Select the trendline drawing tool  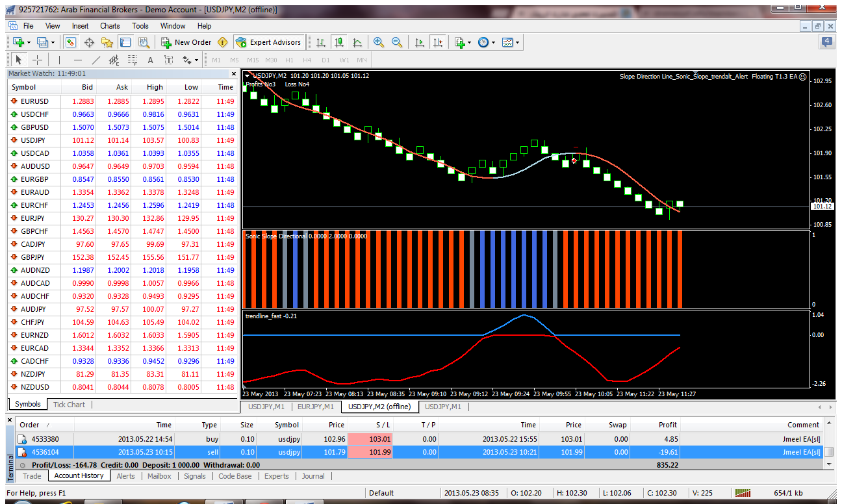[96, 60]
